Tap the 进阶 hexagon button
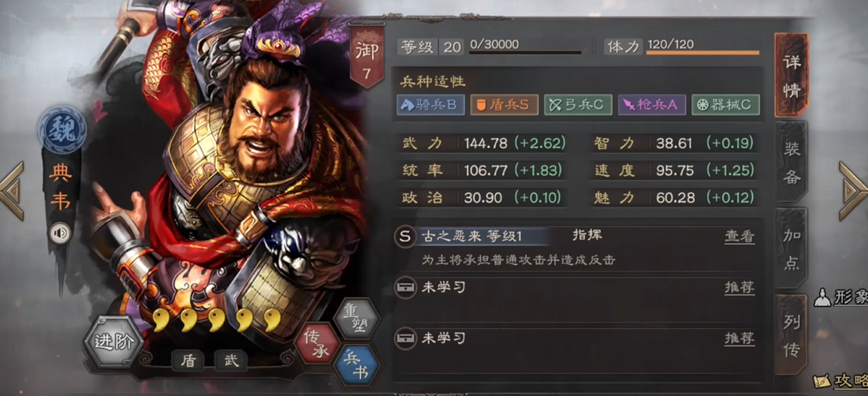The width and height of the screenshot is (868, 396). click(x=114, y=342)
